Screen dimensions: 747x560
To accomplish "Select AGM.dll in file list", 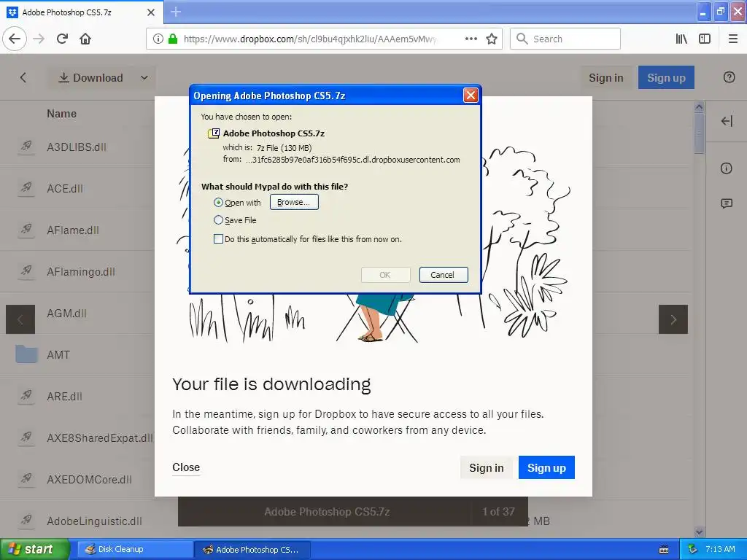I will [x=66, y=314].
